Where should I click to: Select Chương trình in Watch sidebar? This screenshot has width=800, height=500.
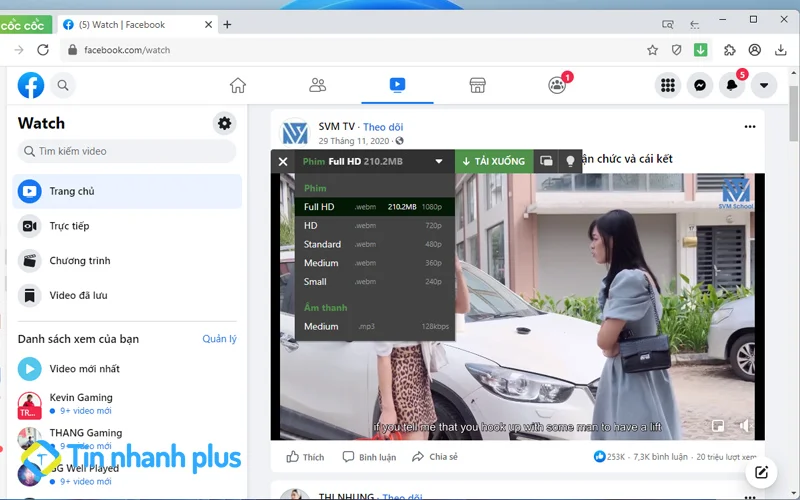click(127, 261)
